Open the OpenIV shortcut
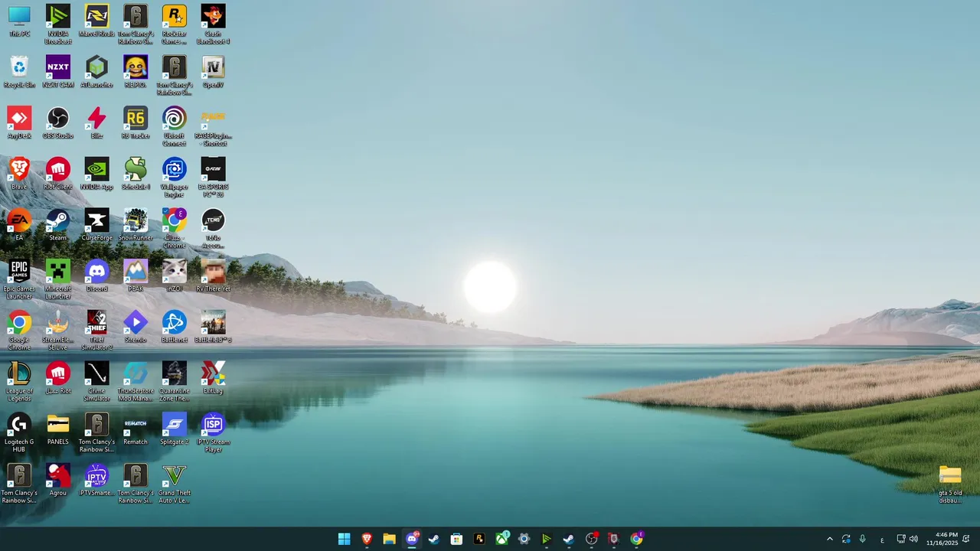Viewport: 980px width, 551px height. pyautogui.click(x=213, y=73)
